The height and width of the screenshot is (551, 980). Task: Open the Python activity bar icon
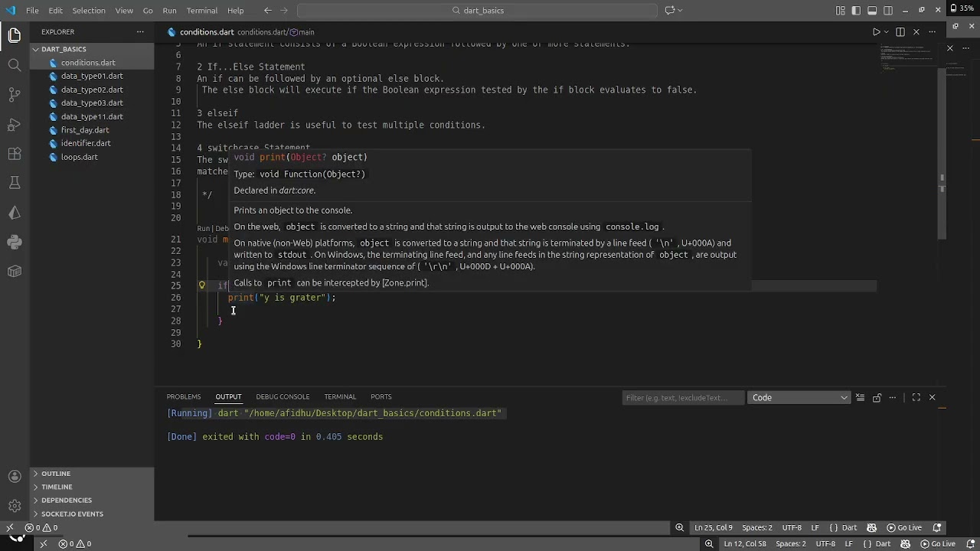click(15, 242)
